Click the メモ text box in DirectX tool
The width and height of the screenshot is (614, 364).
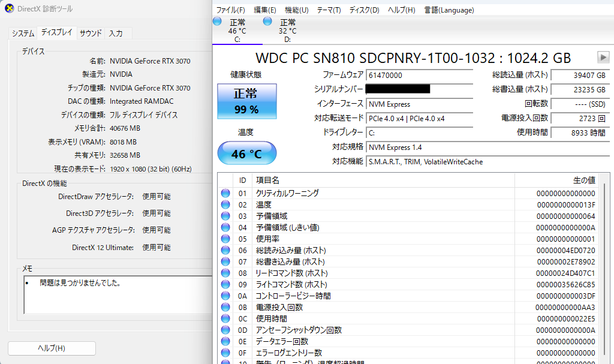[x=118, y=295]
